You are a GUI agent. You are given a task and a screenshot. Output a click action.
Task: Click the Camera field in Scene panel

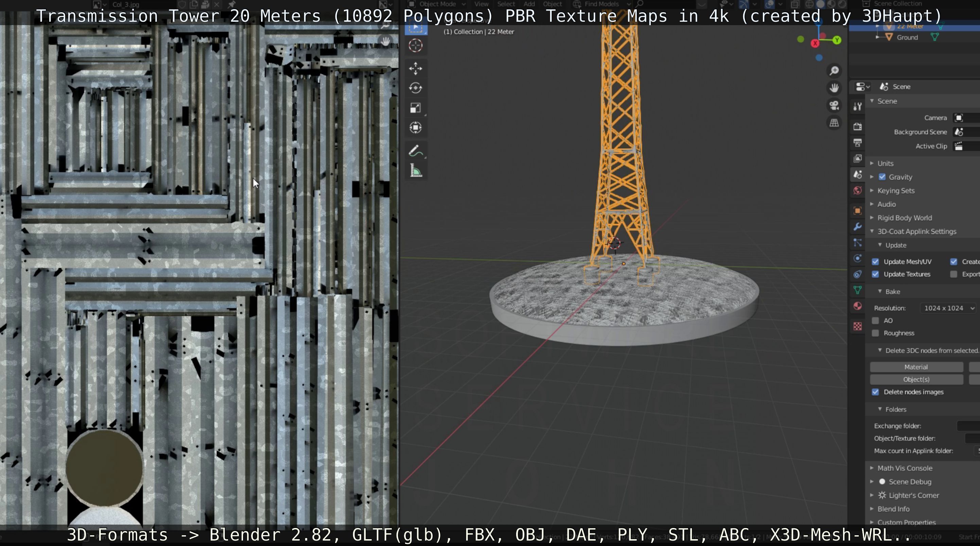coord(966,118)
